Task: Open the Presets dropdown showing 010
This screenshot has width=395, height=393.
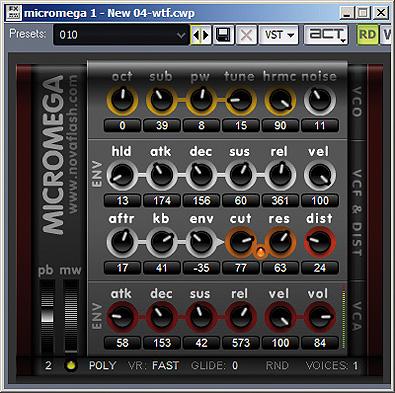Action: click(121, 35)
